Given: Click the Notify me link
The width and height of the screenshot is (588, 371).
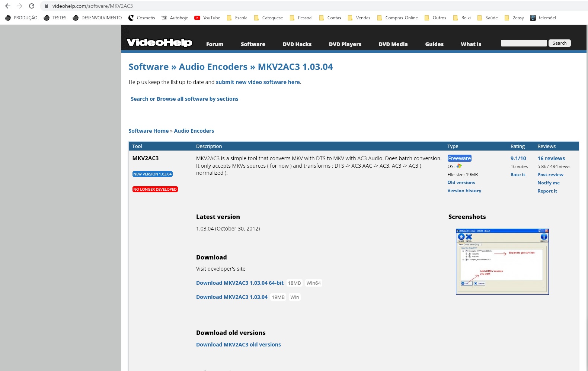Looking at the screenshot, I should click(x=549, y=183).
